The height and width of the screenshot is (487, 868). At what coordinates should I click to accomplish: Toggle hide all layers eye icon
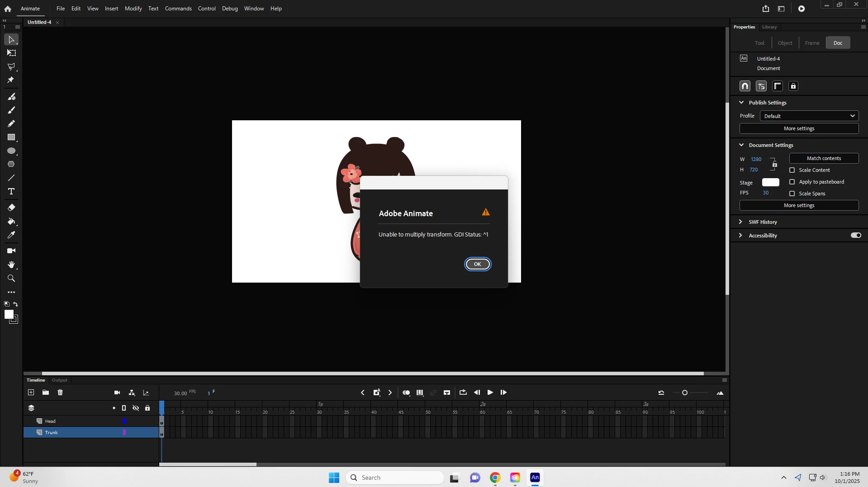click(136, 408)
